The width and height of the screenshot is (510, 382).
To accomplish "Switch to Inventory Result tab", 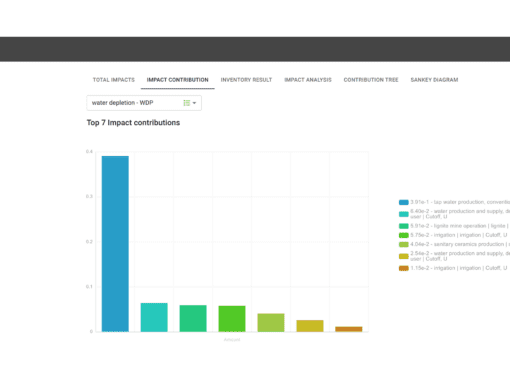I will tap(246, 80).
